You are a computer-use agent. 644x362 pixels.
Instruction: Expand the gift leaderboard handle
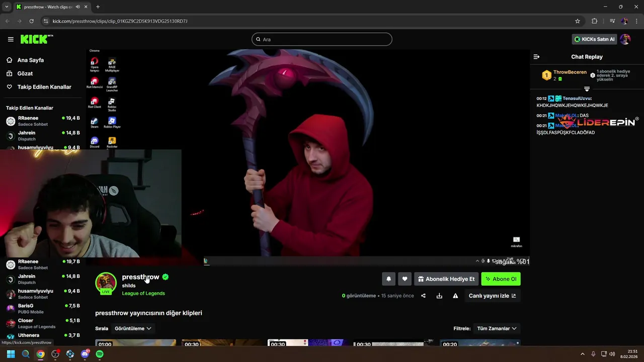point(587,89)
